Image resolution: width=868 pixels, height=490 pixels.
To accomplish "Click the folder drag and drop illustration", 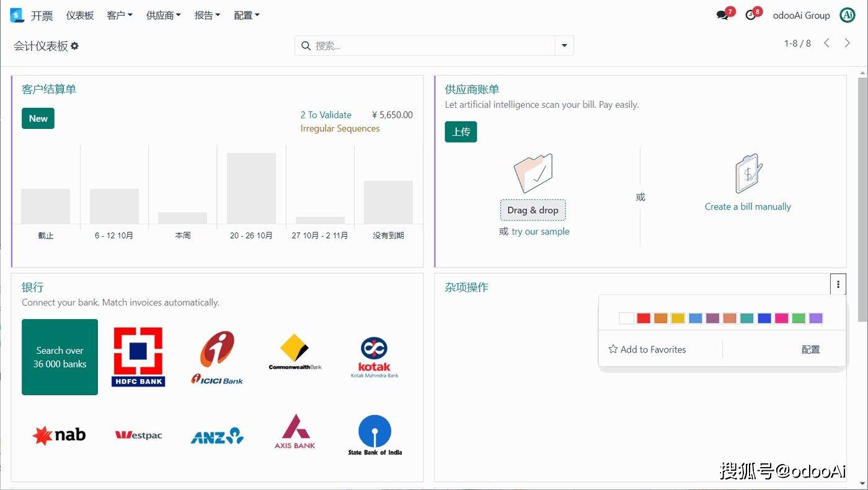I will point(533,173).
